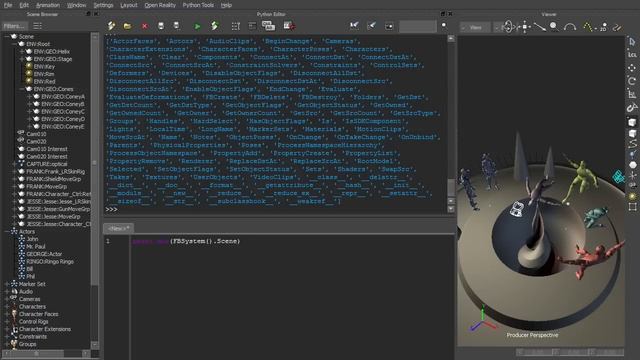Select the Roll camera arc tool
This screenshot has height=360, width=640.
click(570, 27)
